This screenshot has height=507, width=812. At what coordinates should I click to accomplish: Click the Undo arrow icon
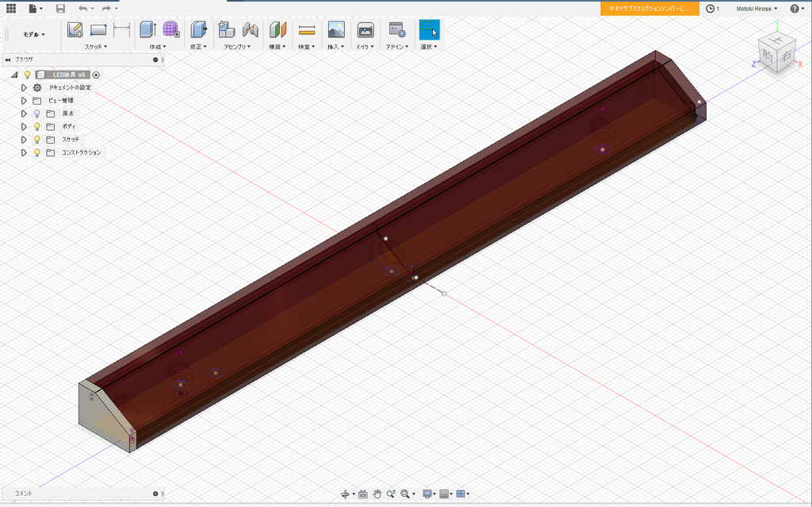coord(82,8)
